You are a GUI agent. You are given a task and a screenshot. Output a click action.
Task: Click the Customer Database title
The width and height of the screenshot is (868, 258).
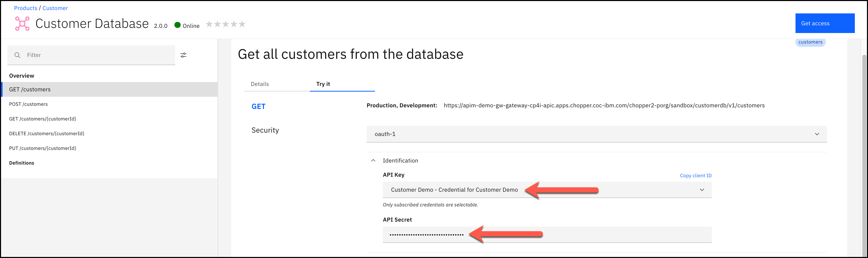tap(92, 23)
